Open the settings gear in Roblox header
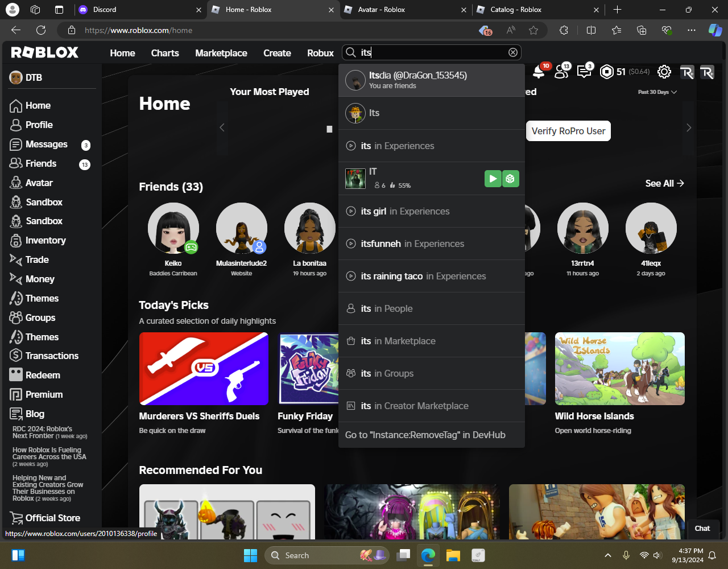728x569 pixels. 664,72
